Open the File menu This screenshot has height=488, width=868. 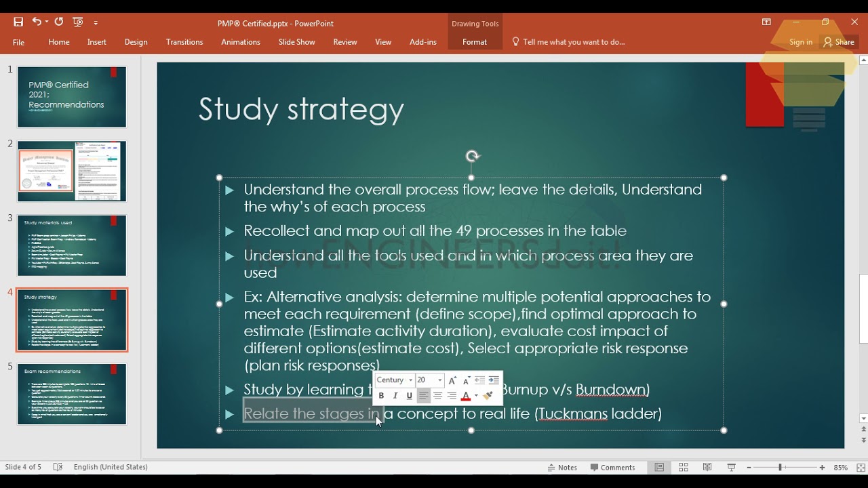pyautogui.click(x=18, y=42)
